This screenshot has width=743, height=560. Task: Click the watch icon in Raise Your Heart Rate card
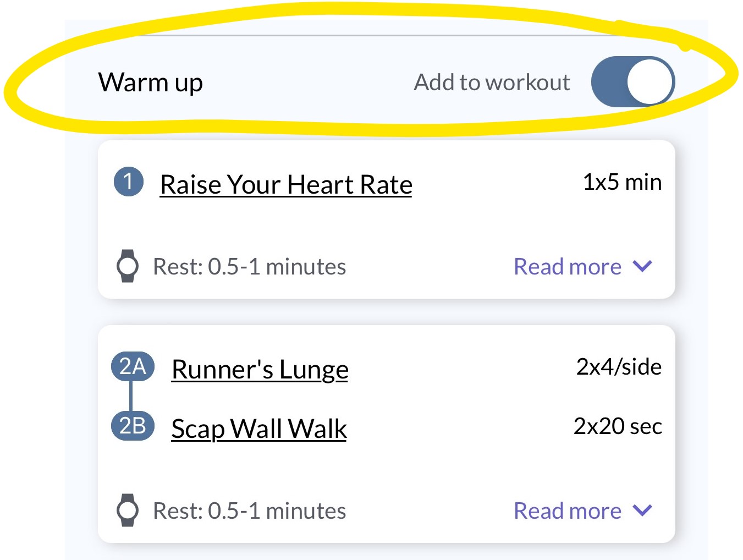coord(128,266)
